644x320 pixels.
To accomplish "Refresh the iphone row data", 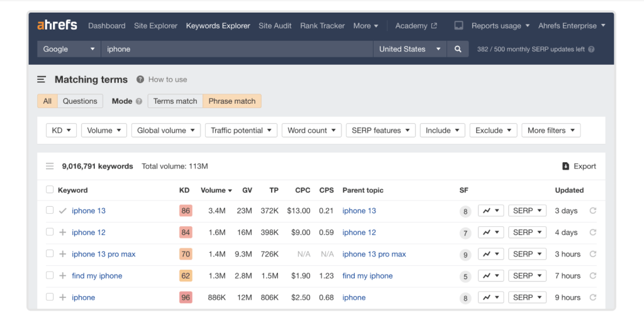I will click(x=592, y=297).
